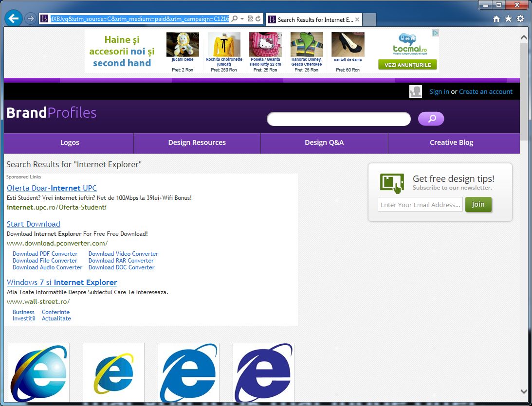Open browser tools gear icon
The width and height of the screenshot is (532, 406).
520,18
